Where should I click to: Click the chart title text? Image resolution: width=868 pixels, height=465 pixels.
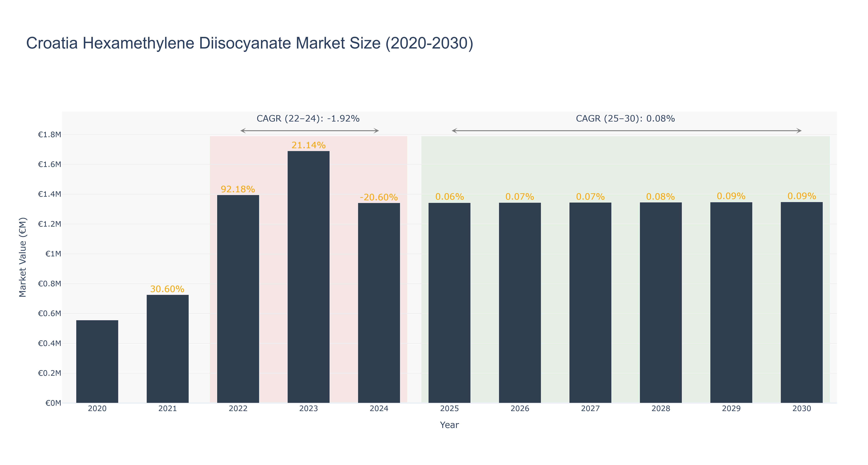[x=250, y=43]
